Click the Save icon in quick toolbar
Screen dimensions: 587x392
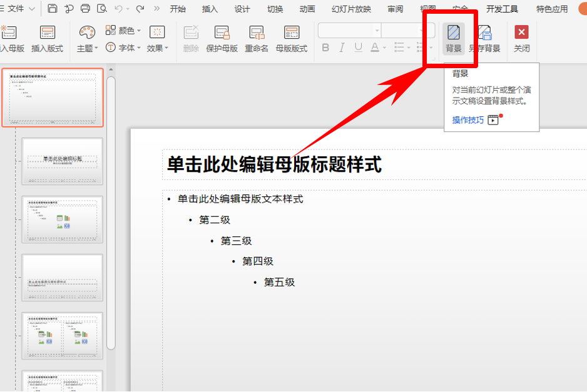click(x=53, y=8)
